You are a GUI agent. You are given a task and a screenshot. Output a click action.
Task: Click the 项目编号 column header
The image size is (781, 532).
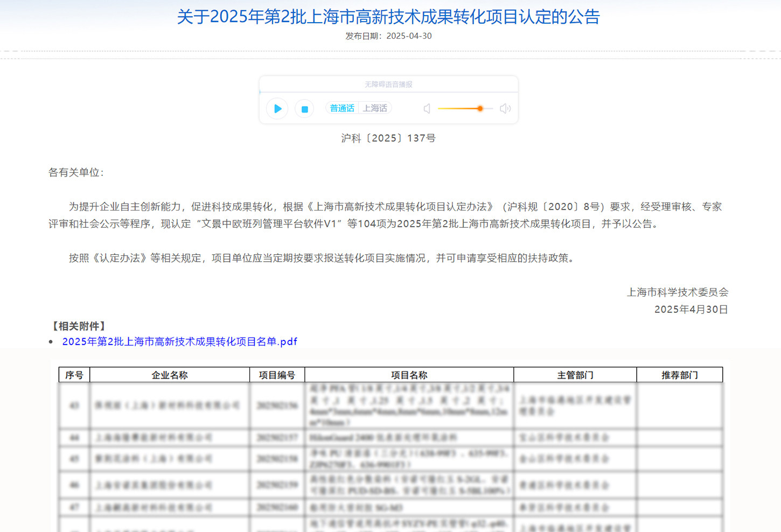[x=277, y=375]
